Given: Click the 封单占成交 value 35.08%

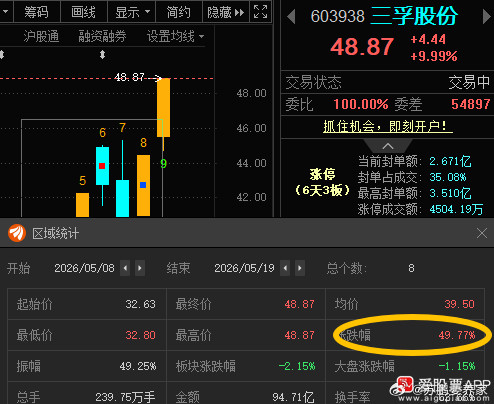Looking at the screenshot, I should tap(448, 177).
